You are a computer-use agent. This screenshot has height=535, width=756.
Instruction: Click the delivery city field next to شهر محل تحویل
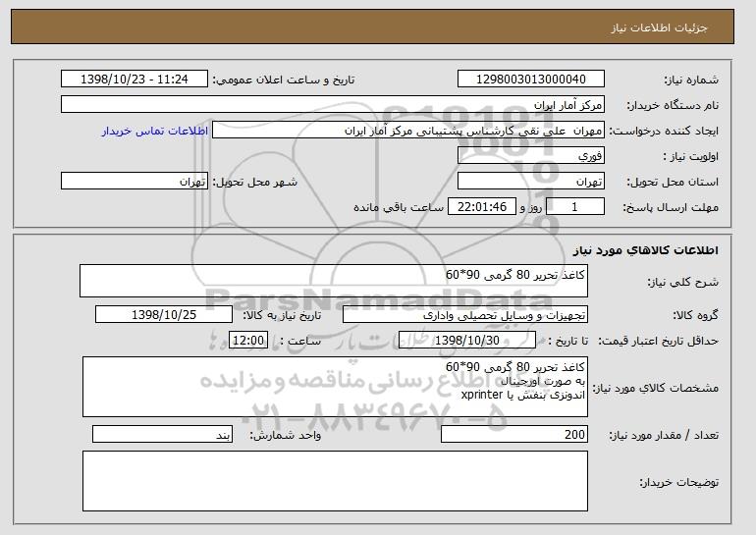(x=135, y=182)
